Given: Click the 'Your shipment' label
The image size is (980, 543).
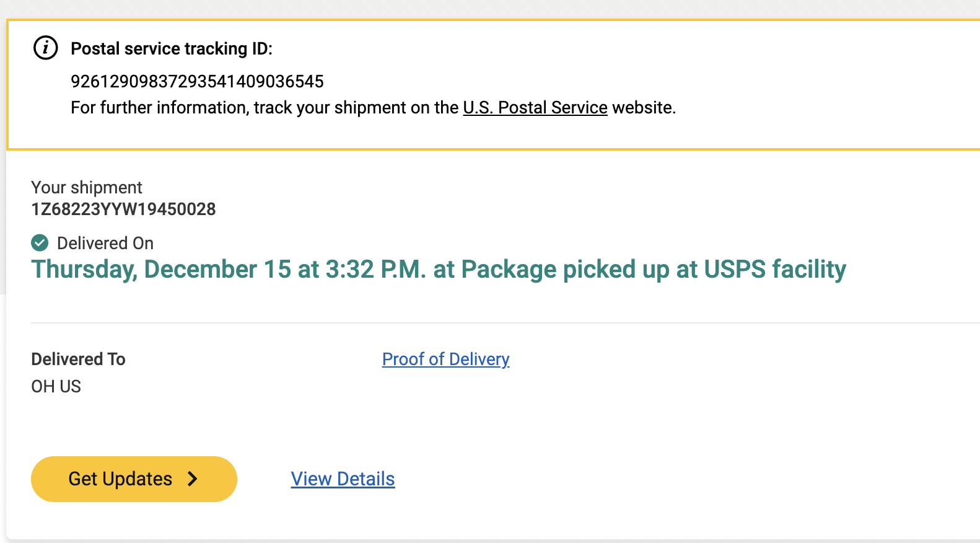Looking at the screenshot, I should pyautogui.click(x=87, y=187).
